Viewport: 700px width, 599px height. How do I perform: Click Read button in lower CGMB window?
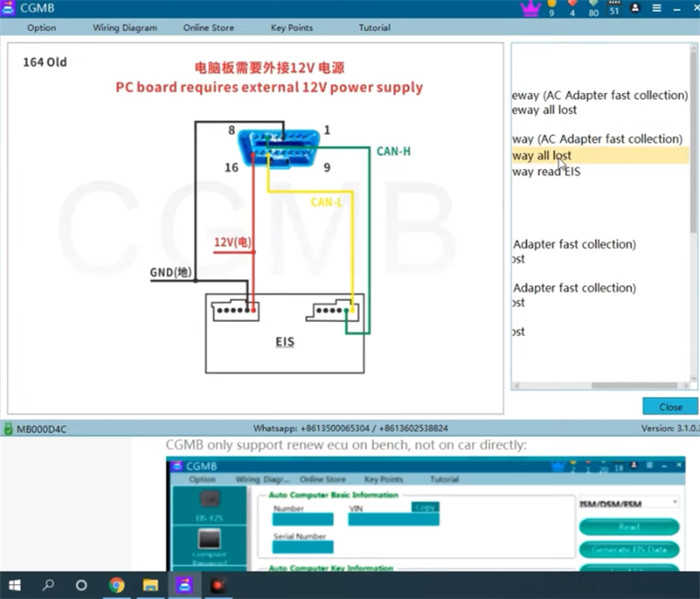coord(629,527)
